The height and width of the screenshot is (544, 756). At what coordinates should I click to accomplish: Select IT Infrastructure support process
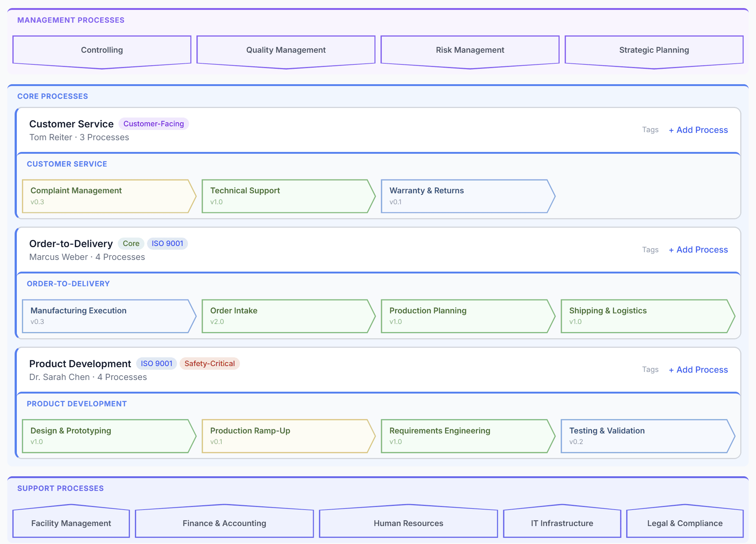point(562,523)
